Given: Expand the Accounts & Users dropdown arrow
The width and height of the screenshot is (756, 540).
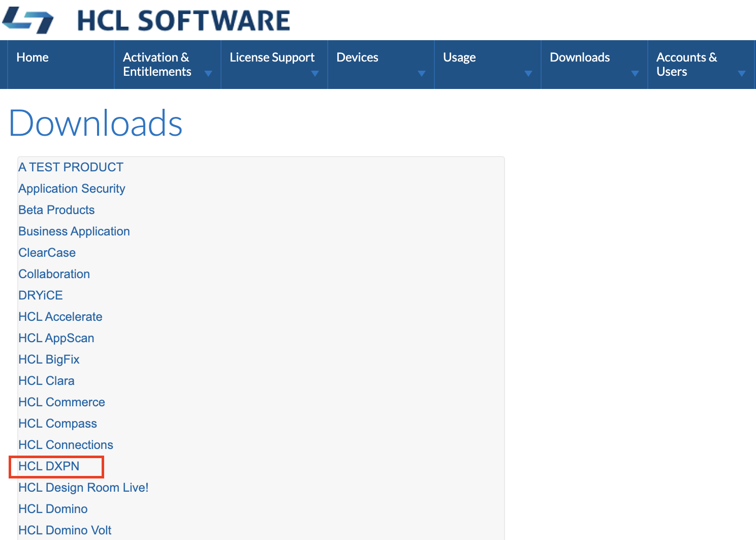Looking at the screenshot, I should (x=742, y=74).
